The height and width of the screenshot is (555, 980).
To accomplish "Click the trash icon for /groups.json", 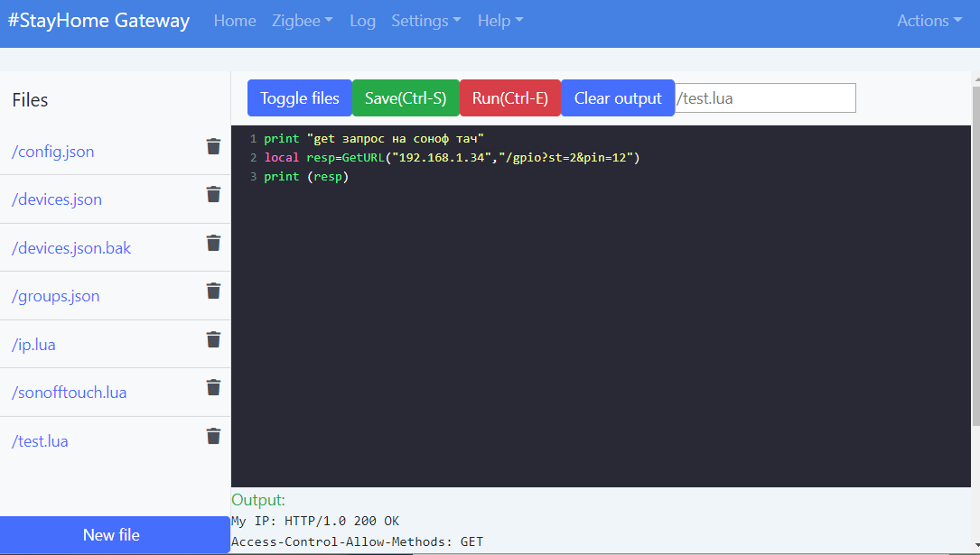I will pos(214,291).
